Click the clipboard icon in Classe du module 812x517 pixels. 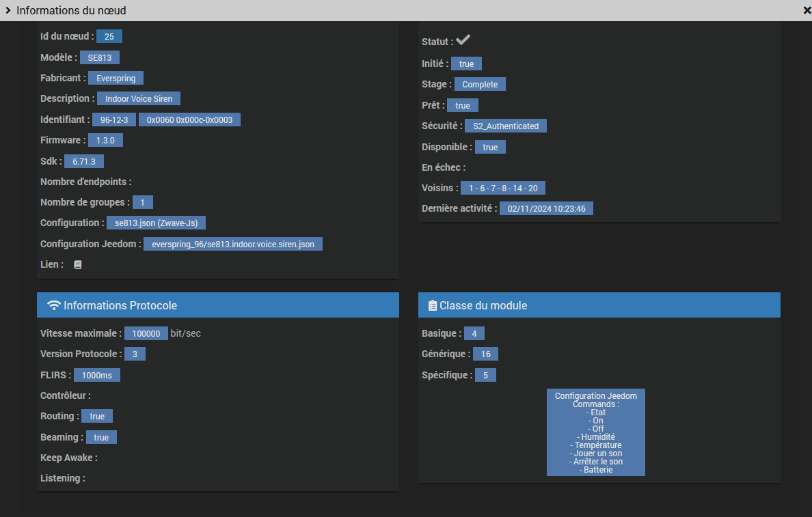click(433, 306)
